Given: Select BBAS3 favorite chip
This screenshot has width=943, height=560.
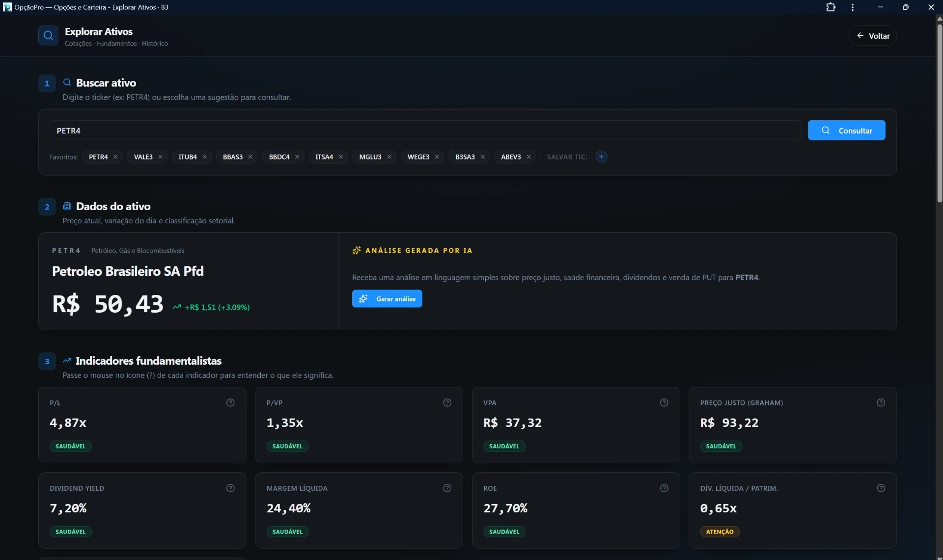Looking at the screenshot, I should [x=233, y=157].
